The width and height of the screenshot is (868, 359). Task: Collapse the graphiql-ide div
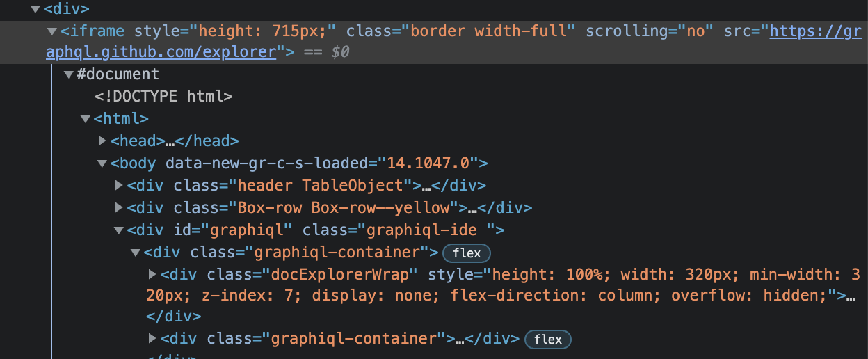click(119, 230)
